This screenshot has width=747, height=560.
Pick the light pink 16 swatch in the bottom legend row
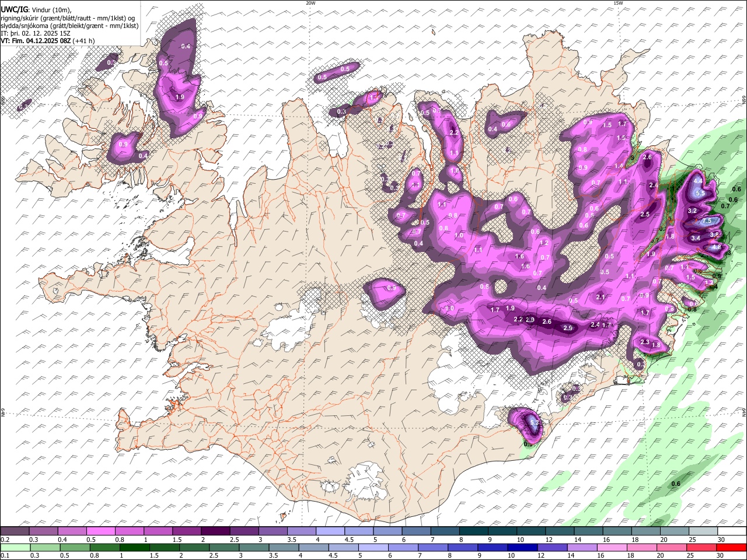(x=613, y=547)
